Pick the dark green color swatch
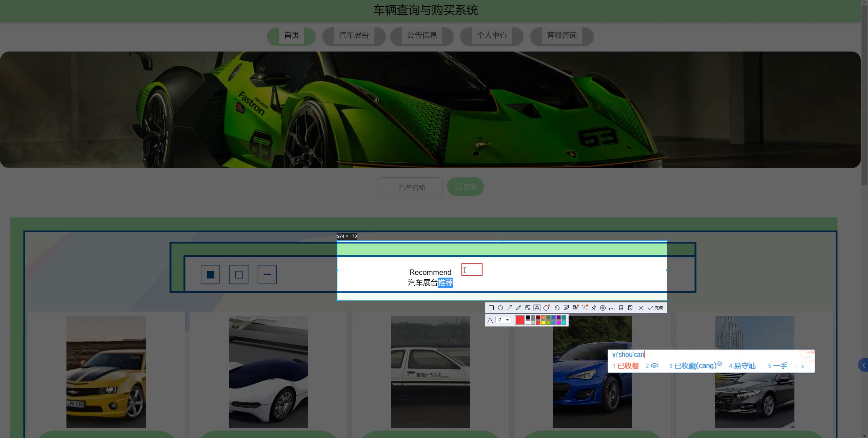The image size is (868, 438). pos(548,317)
